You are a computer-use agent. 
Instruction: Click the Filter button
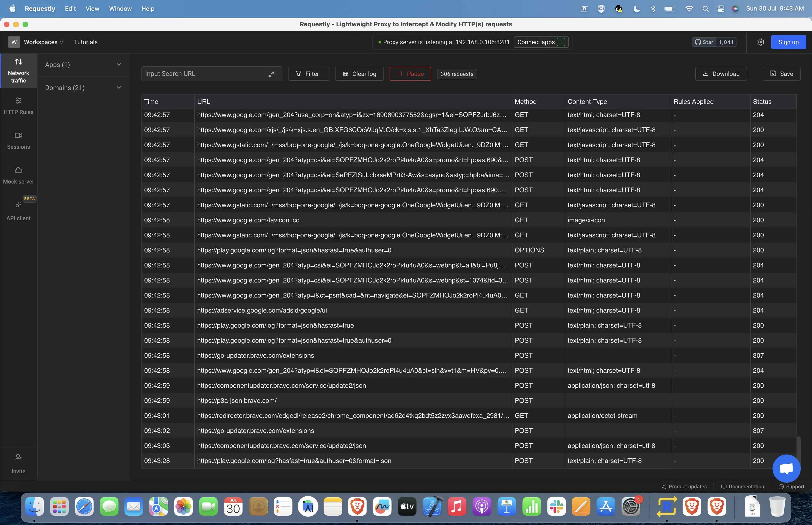point(308,74)
